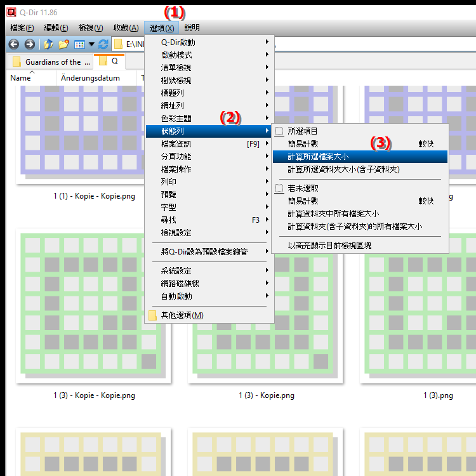
Task: Click the 所選項目 submenu heading
Action: point(360,131)
